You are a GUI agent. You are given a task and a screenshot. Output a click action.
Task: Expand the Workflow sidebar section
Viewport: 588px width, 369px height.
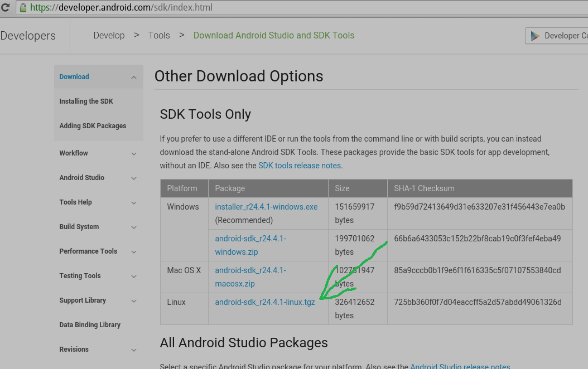coord(134,154)
